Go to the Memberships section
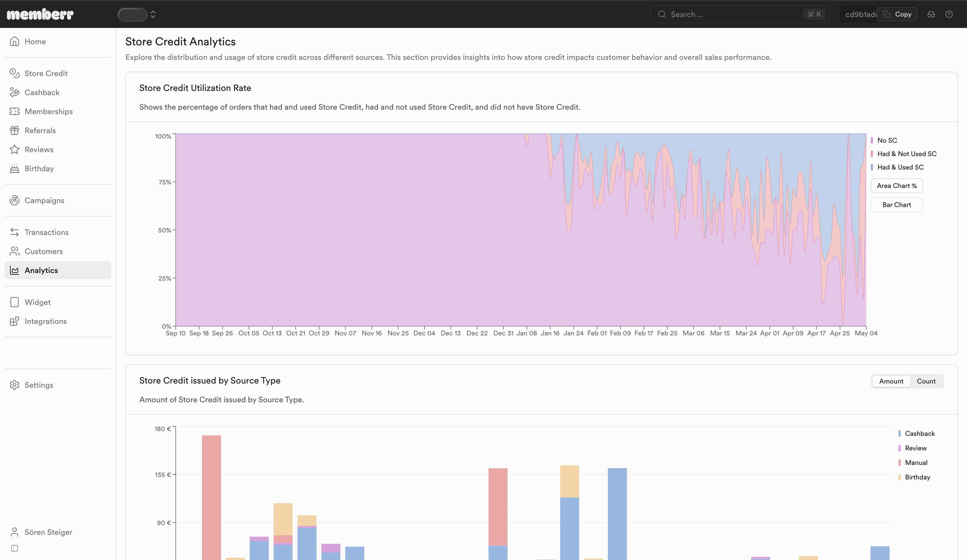The width and height of the screenshot is (967, 560). tap(48, 111)
